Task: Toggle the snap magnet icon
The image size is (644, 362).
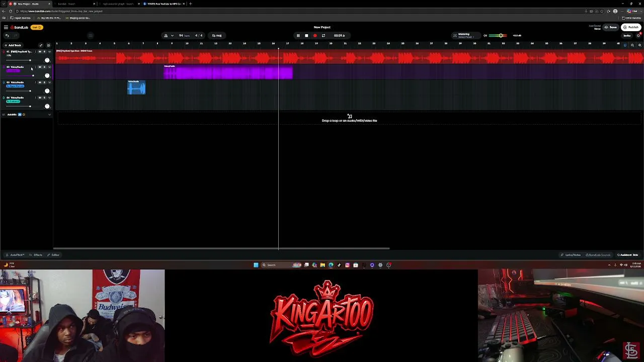Action: pos(625,45)
